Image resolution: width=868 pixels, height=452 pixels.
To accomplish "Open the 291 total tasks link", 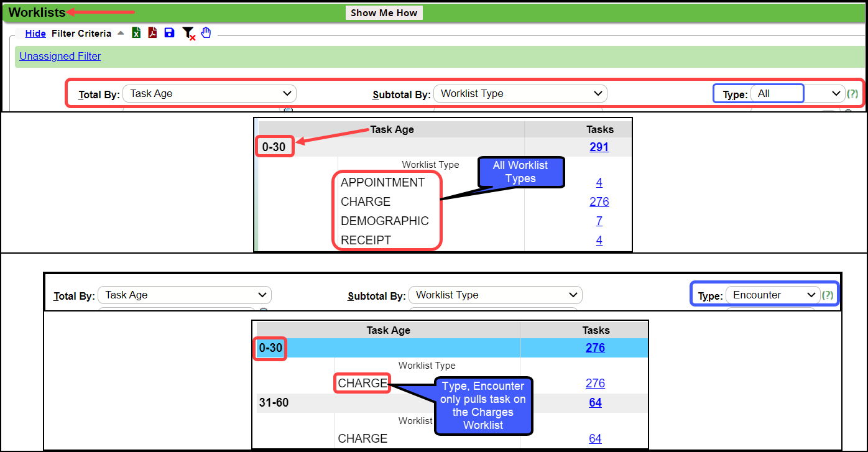I will (599, 147).
